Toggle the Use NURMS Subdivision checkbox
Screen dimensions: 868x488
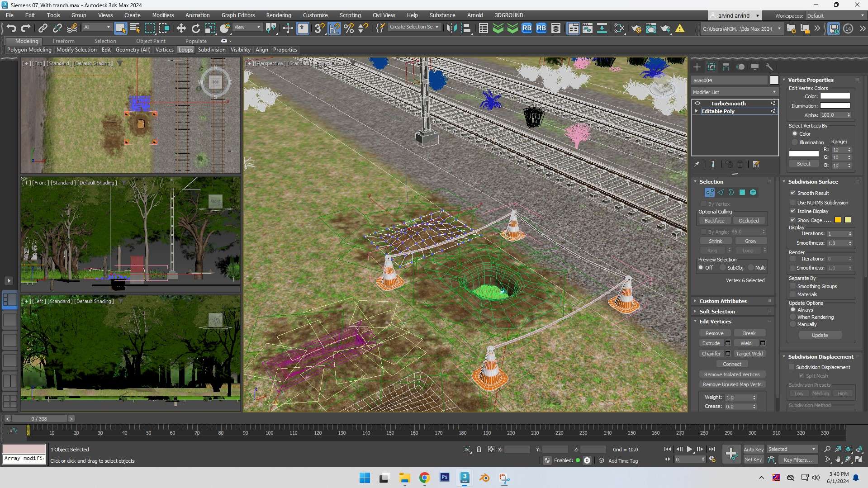point(793,202)
